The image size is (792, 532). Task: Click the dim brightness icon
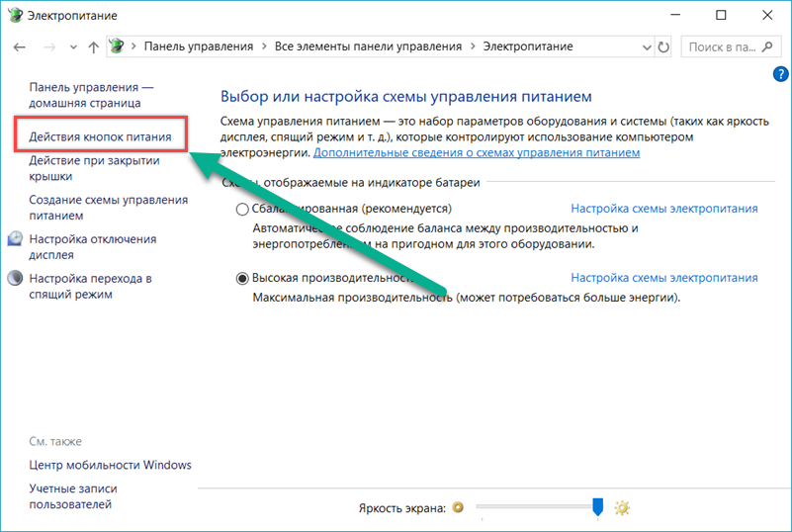pyautogui.click(x=458, y=507)
